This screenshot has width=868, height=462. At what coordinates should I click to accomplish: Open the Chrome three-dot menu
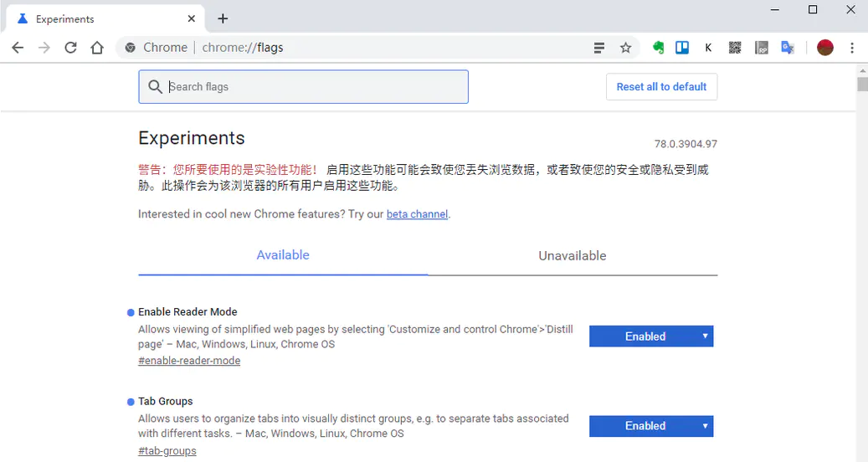point(852,48)
